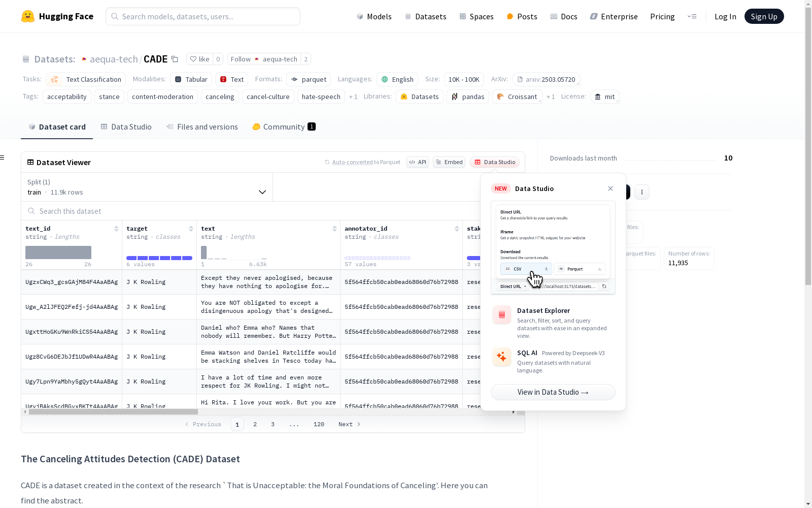Select the English language tag

coord(397,79)
